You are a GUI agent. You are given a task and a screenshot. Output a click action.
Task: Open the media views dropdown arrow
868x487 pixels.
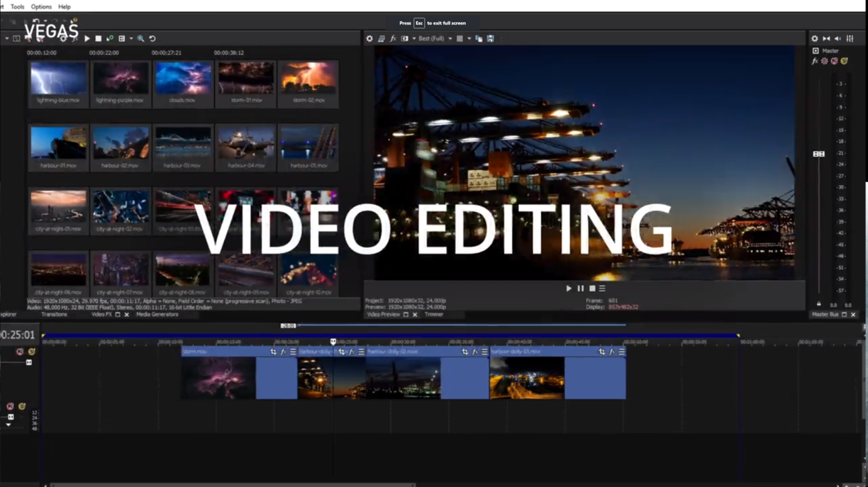[131, 38]
